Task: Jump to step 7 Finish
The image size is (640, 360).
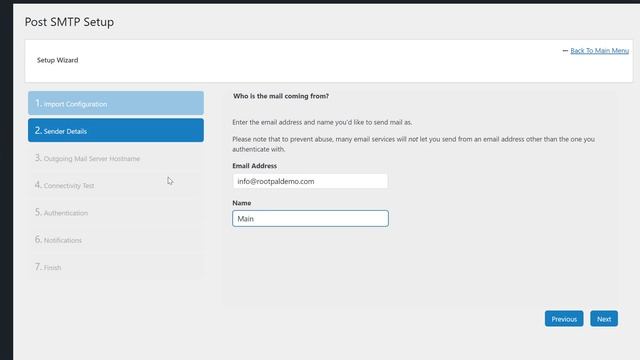Action: click(x=116, y=267)
